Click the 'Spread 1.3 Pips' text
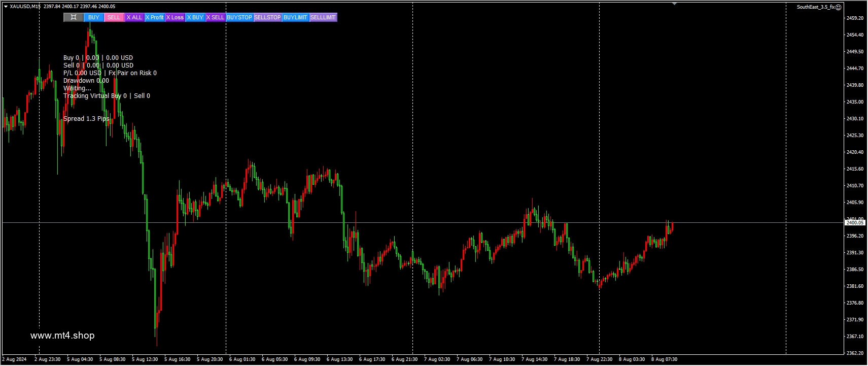 (86, 119)
